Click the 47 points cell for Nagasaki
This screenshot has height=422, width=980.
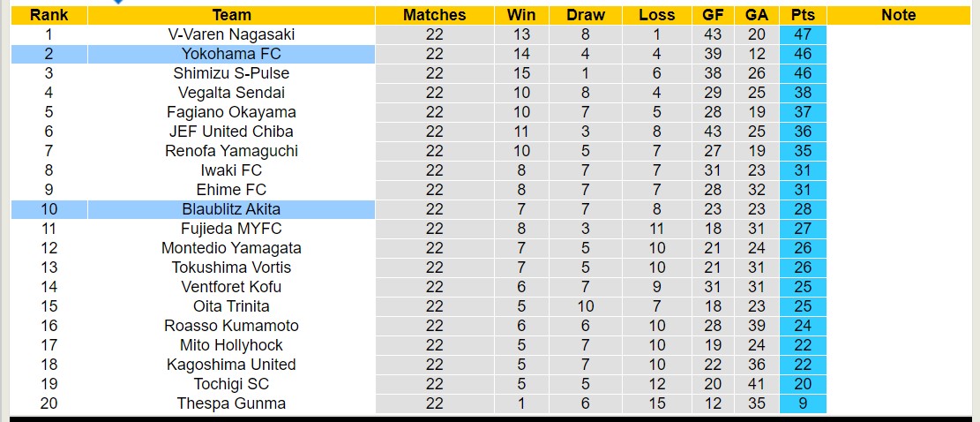click(803, 34)
